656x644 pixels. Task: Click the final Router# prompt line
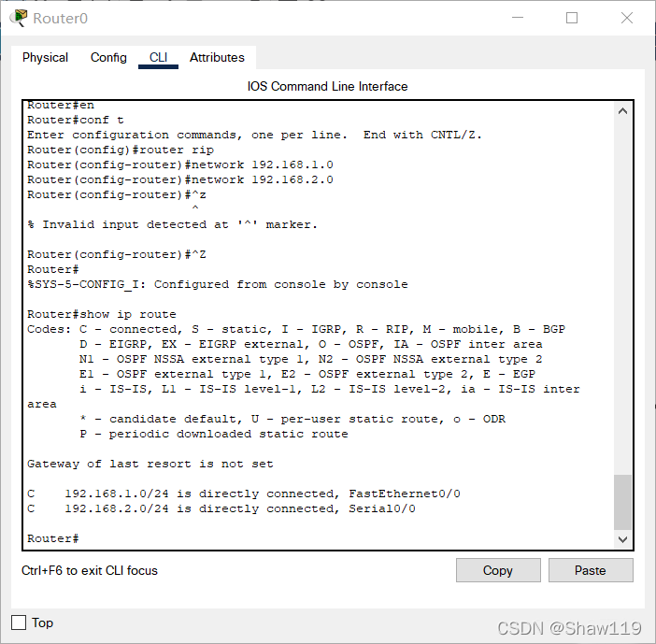click(x=53, y=538)
